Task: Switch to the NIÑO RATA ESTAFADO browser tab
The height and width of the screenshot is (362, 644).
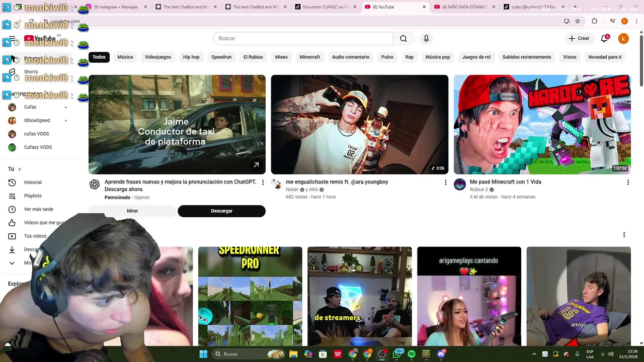Action: tap(464, 7)
